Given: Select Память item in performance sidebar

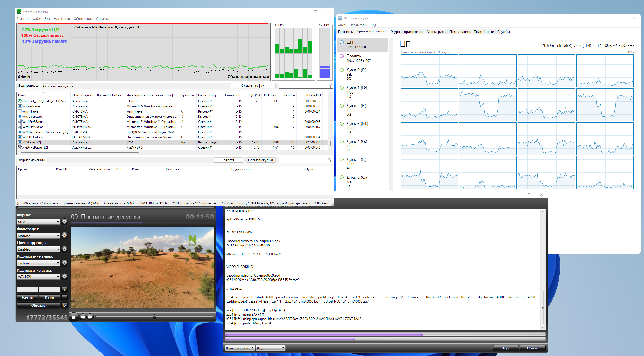Looking at the screenshot, I should coord(362,58).
